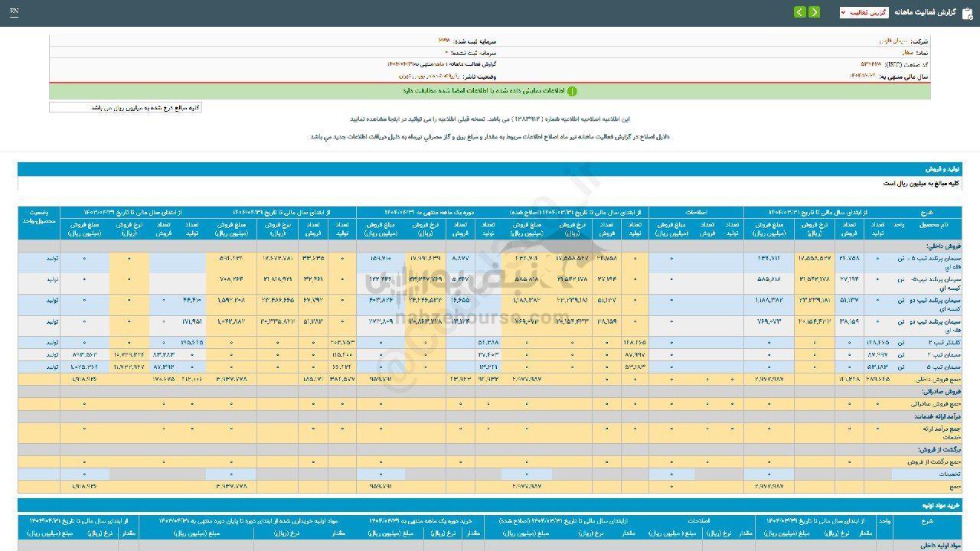Click the amounts-in-million-rial input box
This screenshot has width=980, height=551.
tap(126, 108)
